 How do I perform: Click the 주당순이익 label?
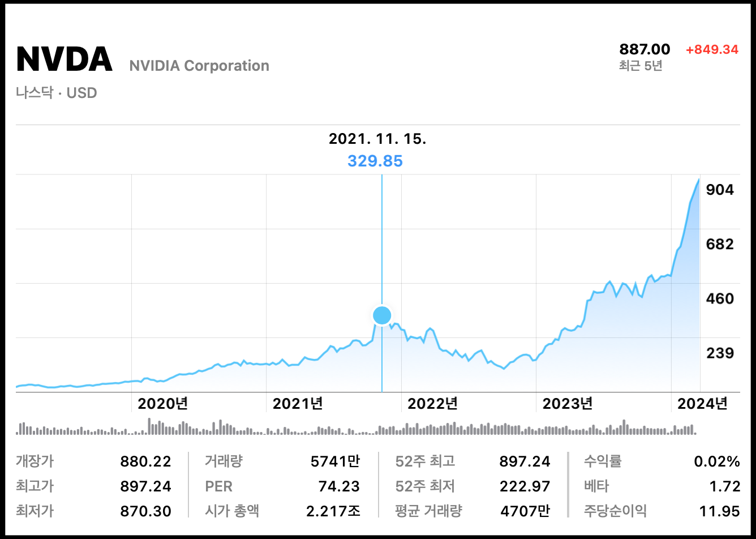tap(615, 511)
